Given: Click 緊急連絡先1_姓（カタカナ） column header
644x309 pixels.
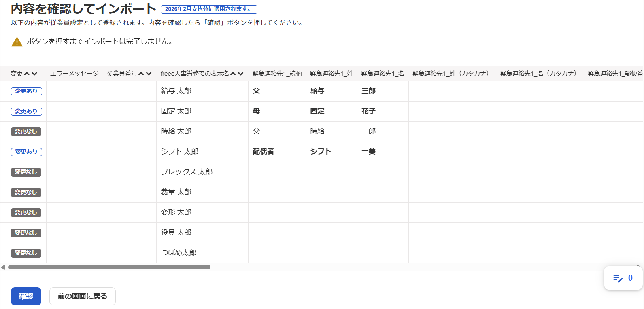Looking at the screenshot, I should [452, 74].
